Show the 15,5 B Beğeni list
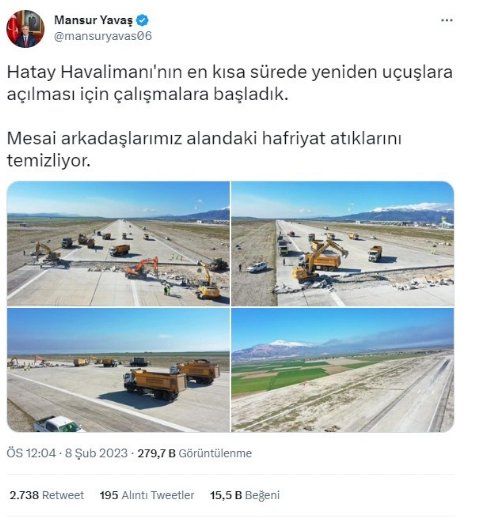Image resolution: width=500 pixels, height=517 pixels. coord(245,495)
